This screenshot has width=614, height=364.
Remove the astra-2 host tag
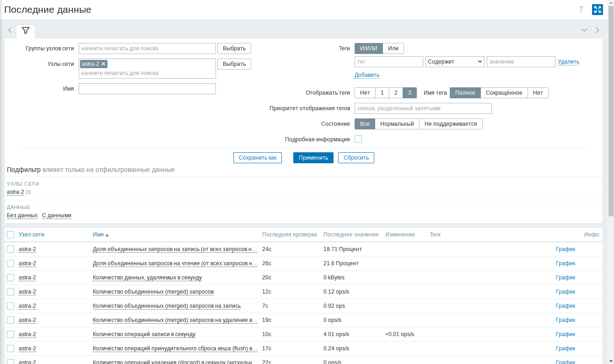(x=103, y=64)
